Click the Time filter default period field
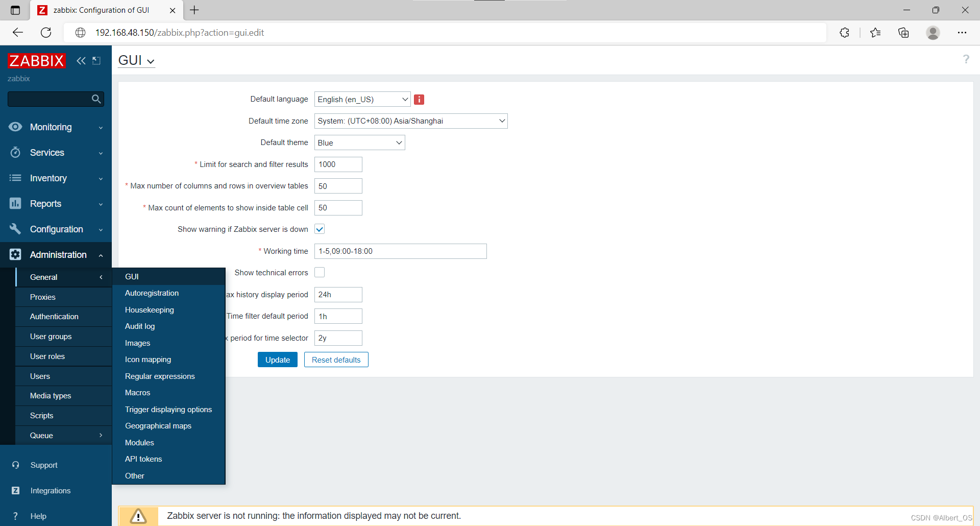980x526 pixels. click(338, 316)
